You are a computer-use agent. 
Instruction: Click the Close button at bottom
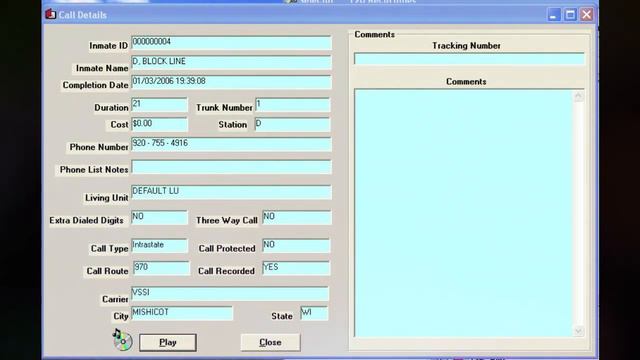click(270, 342)
